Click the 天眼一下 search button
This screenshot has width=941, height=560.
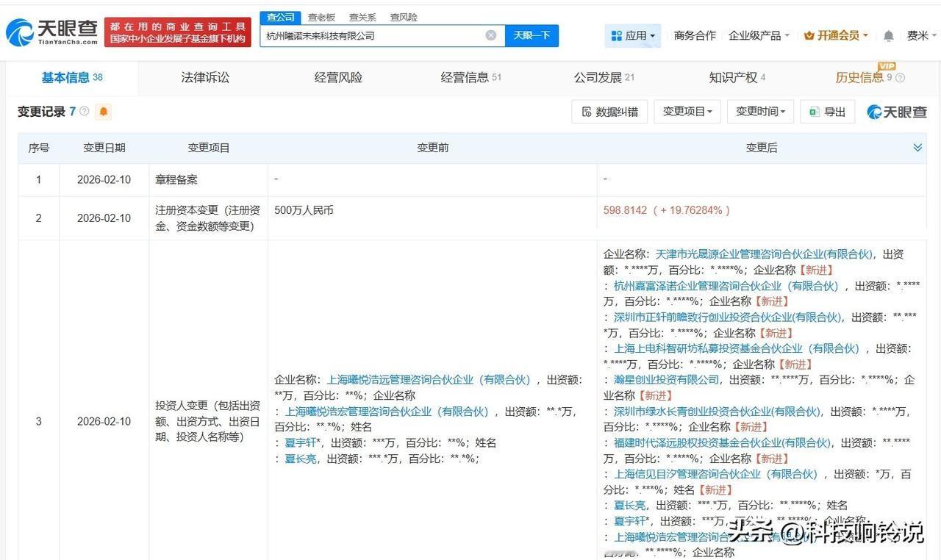[532, 35]
